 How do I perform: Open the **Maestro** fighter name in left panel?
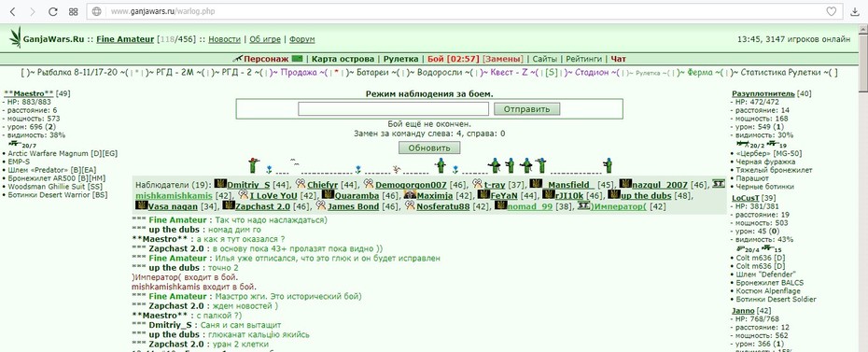[x=28, y=93]
